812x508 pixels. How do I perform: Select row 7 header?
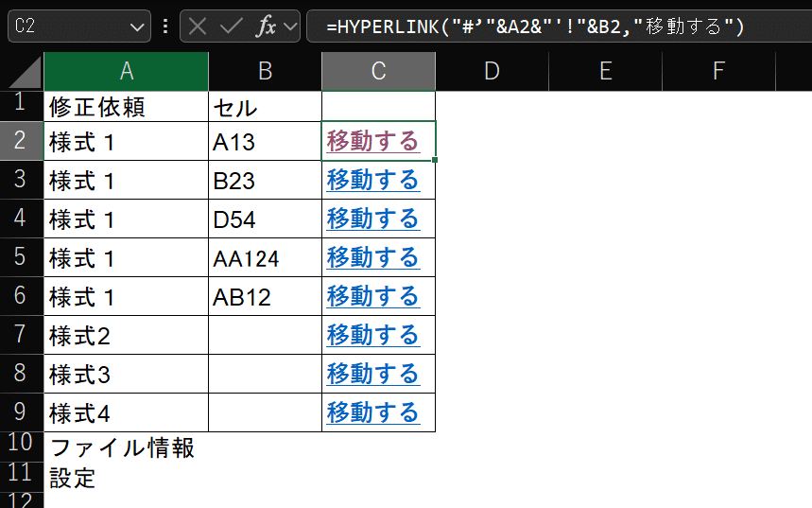22,334
